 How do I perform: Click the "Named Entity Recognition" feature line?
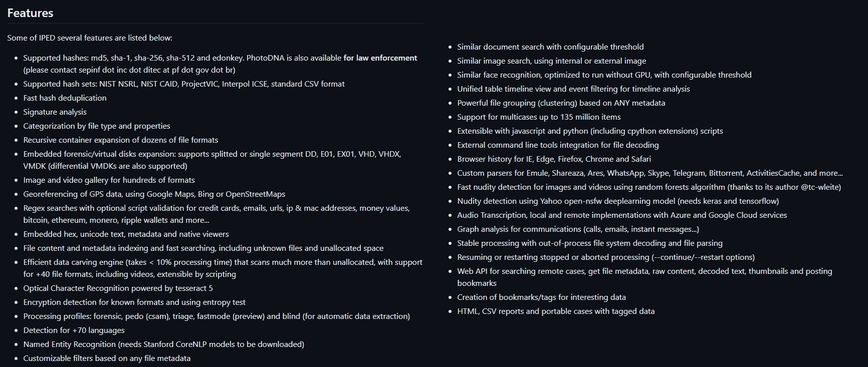tap(163, 344)
